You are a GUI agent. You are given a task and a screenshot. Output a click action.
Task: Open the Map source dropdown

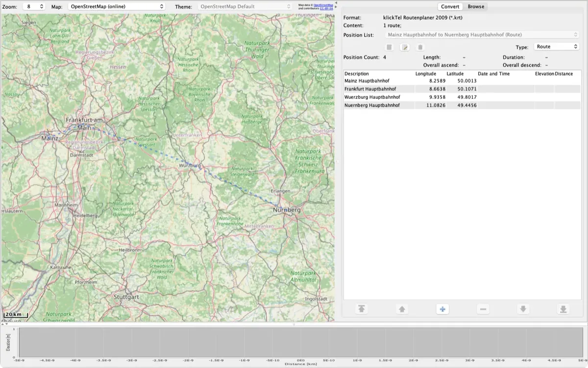point(116,6)
